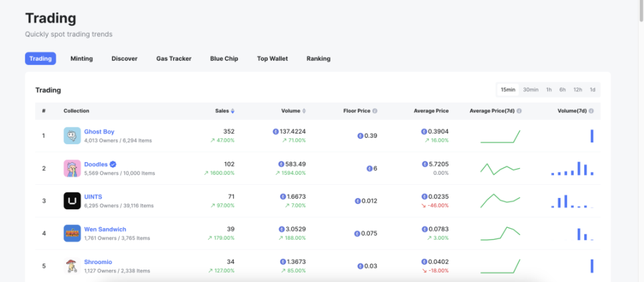644x282 pixels.
Task: Open the Minting tab
Action: (x=81, y=59)
